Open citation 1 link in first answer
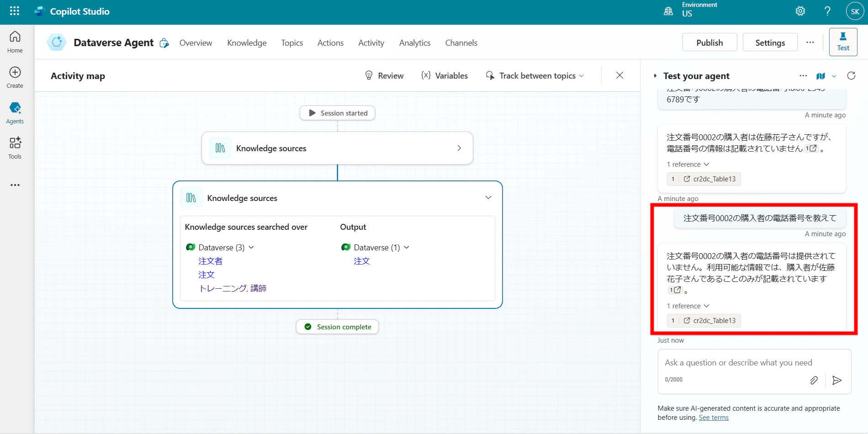The width and height of the screenshot is (868, 434). (811, 148)
